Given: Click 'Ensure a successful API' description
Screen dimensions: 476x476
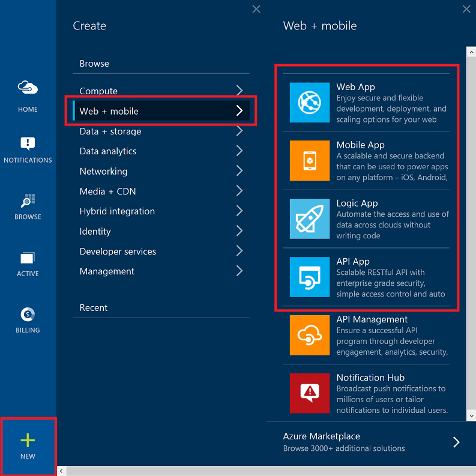Looking at the screenshot, I should pyautogui.click(x=377, y=331).
